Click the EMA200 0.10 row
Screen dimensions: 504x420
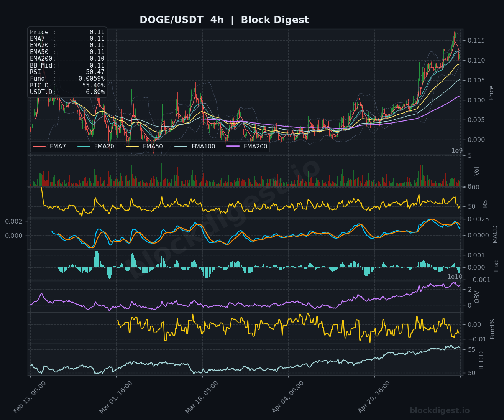(x=67, y=59)
